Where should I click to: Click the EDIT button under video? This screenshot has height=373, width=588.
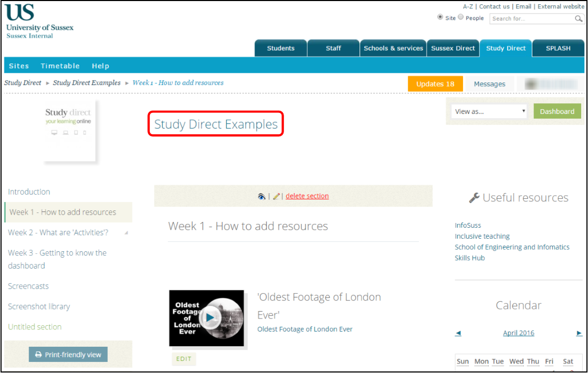coord(184,359)
